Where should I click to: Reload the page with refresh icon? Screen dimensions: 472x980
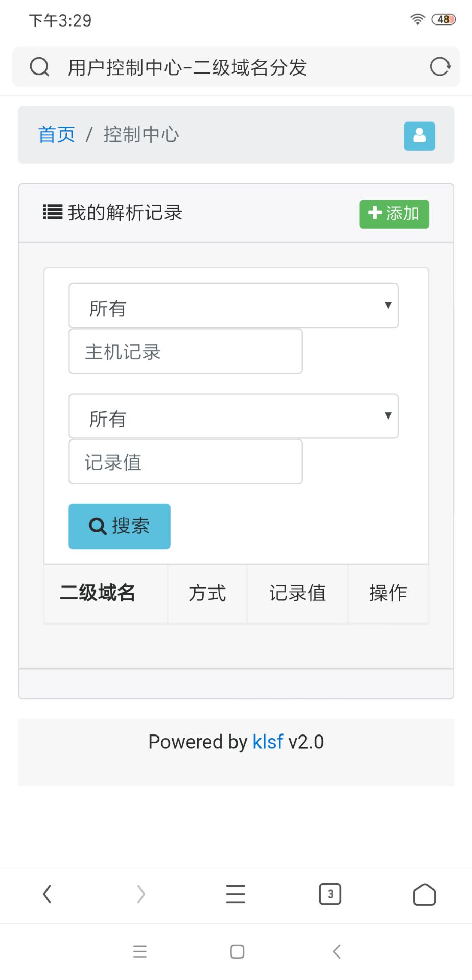[440, 66]
